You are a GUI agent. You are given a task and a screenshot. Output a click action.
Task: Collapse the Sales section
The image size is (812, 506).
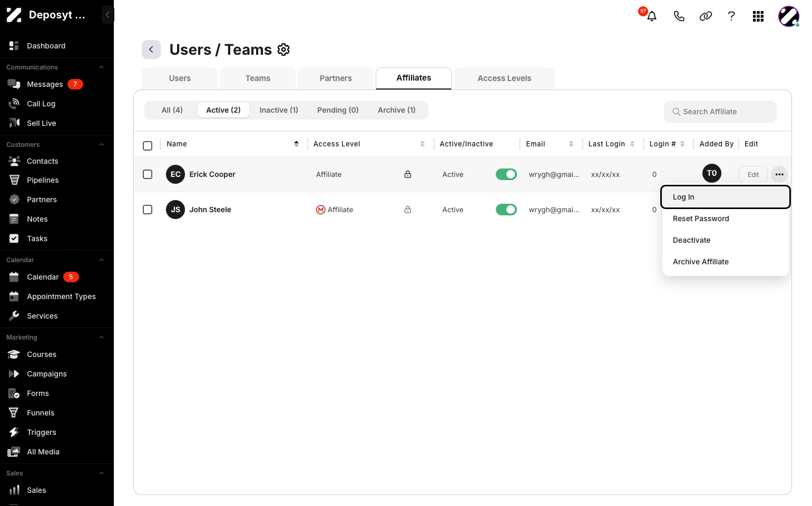102,473
